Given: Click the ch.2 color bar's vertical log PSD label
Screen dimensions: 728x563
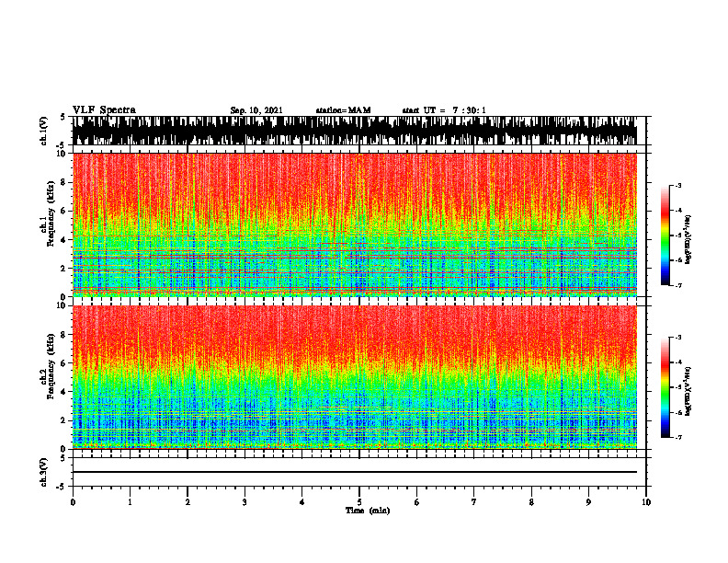Looking at the screenshot, I should coord(688,390).
